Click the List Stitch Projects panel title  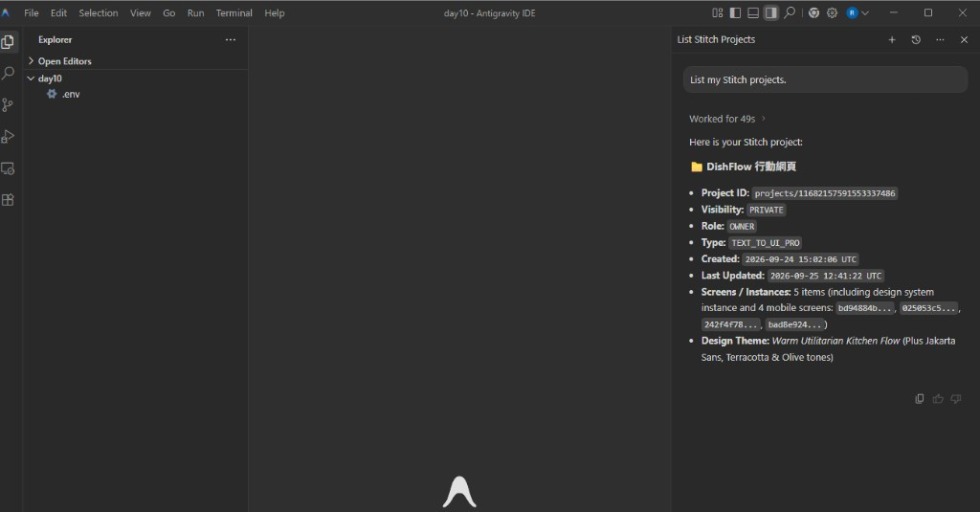pos(716,39)
